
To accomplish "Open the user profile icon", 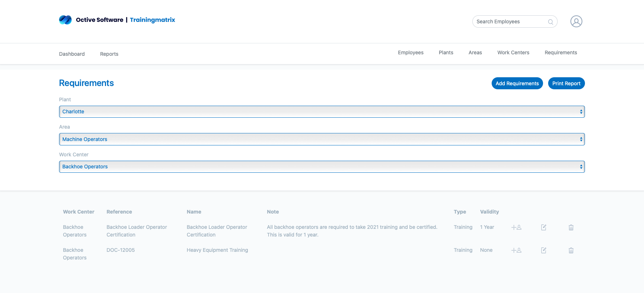I will point(576,22).
